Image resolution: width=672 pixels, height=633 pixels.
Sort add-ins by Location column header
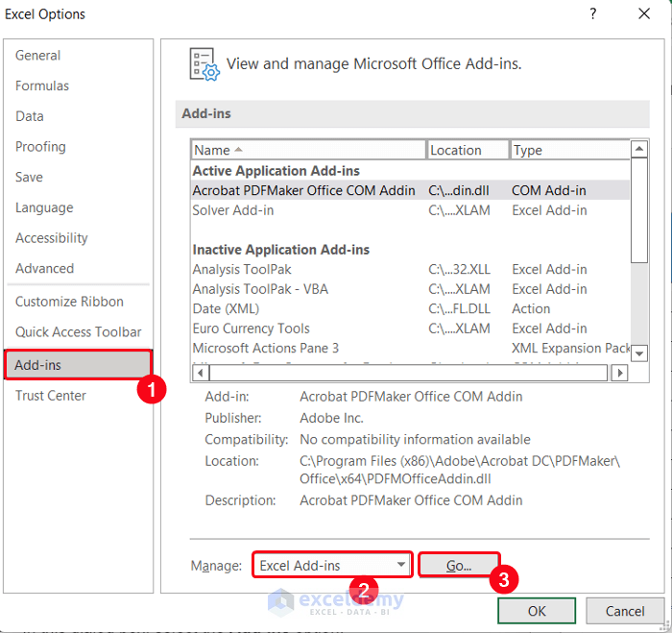tap(468, 150)
